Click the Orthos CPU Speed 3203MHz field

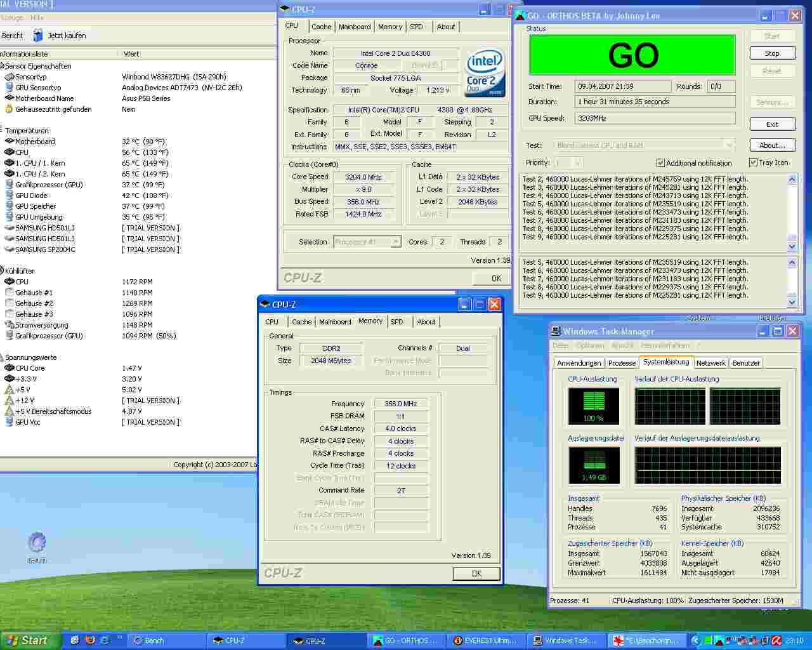coord(655,118)
